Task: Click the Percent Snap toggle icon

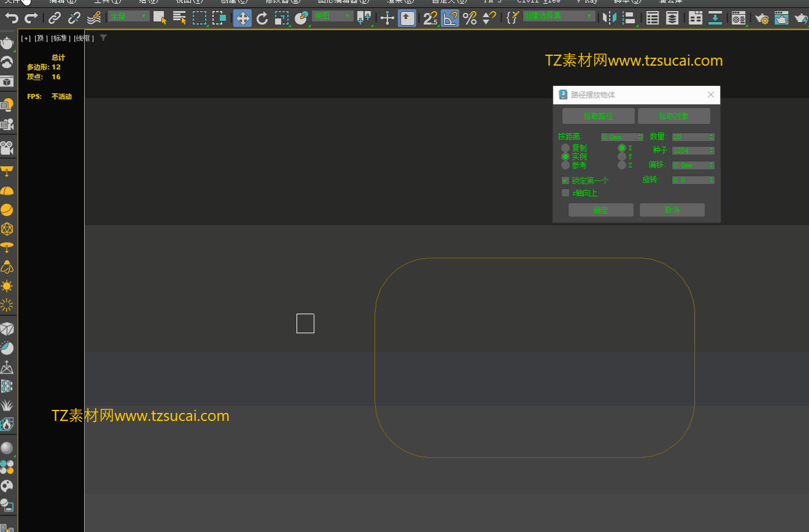Action: [470, 18]
